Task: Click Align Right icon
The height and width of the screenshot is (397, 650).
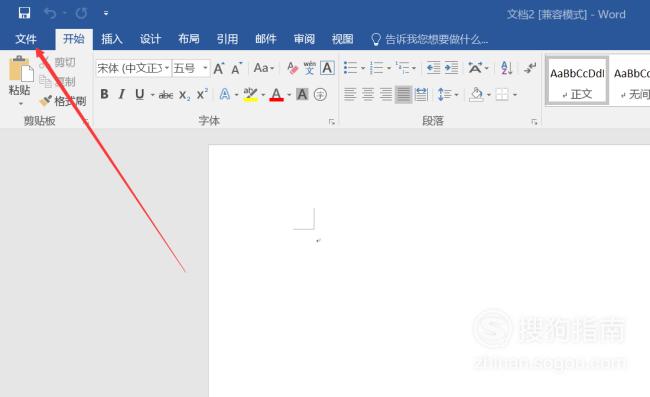Action: pos(386,94)
